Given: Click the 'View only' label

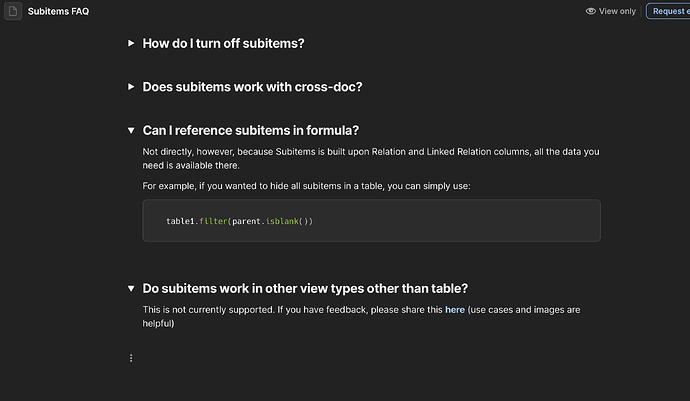Looking at the screenshot, I should coord(617,11).
